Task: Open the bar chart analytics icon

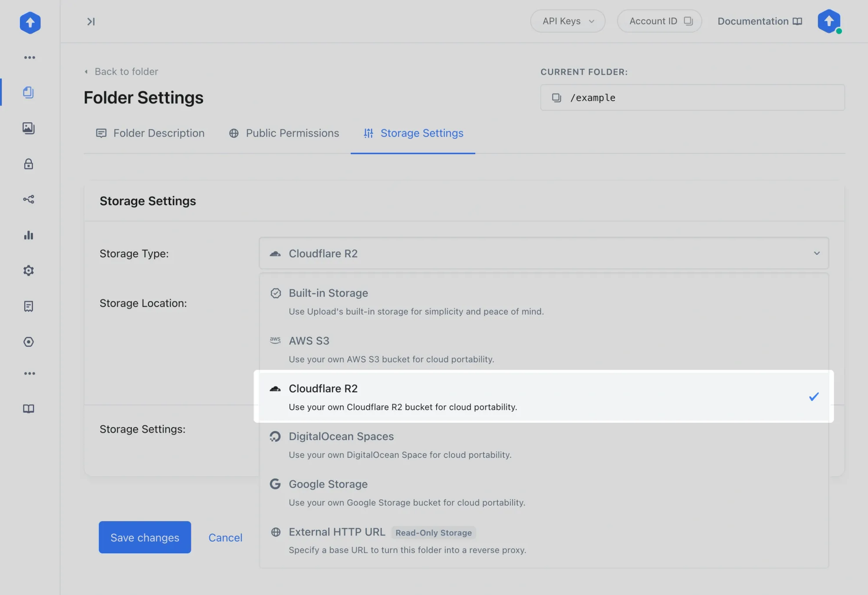Action: pyautogui.click(x=29, y=235)
